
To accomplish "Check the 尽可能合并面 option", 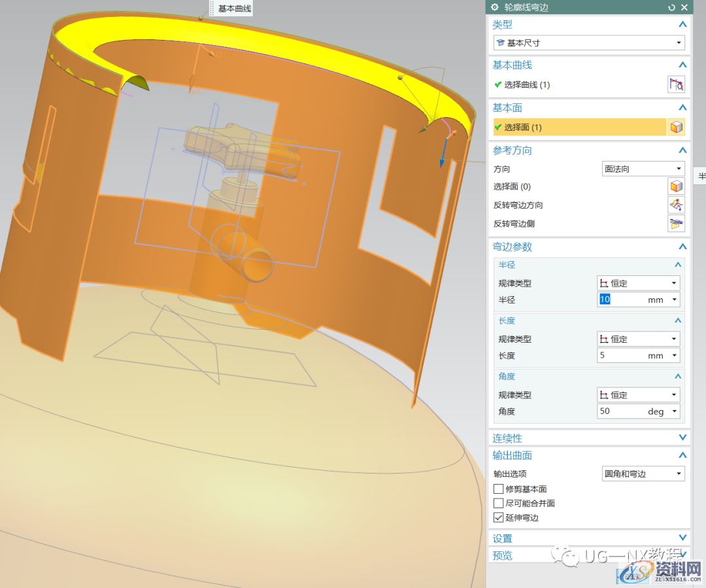I will click(x=499, y=504).
